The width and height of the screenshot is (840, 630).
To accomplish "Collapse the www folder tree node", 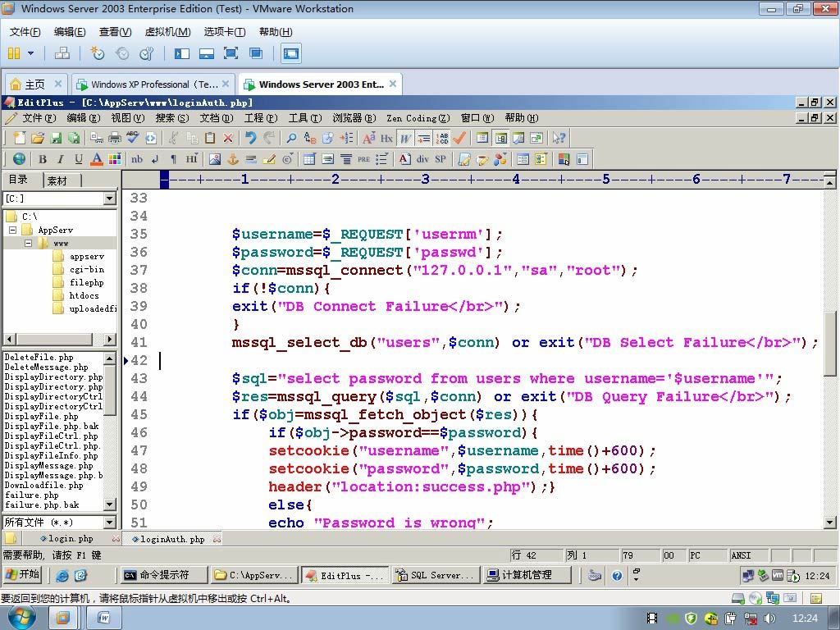I will (29, 243).
